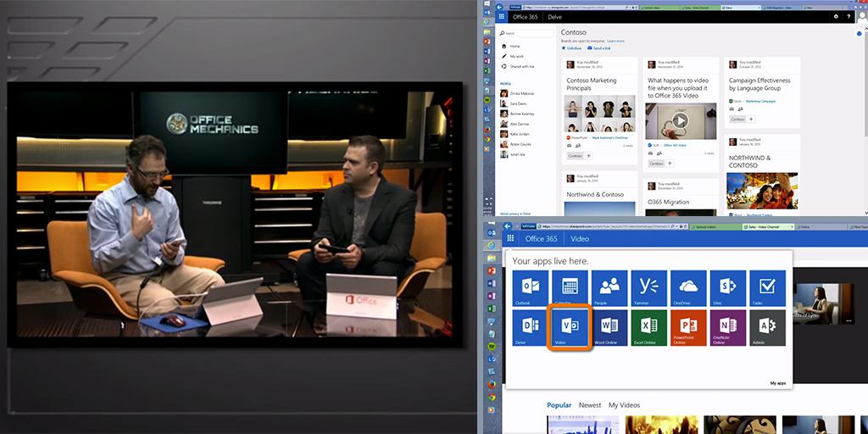Add board on Contoso Marketing Principals card
This screenshot has height=434, width=868.
click(x=589, y=156)
